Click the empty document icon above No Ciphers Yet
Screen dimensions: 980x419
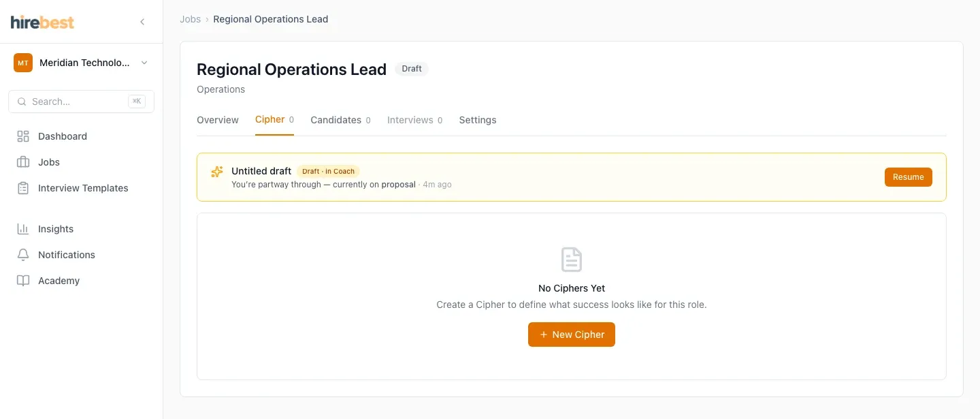[572, 260]
